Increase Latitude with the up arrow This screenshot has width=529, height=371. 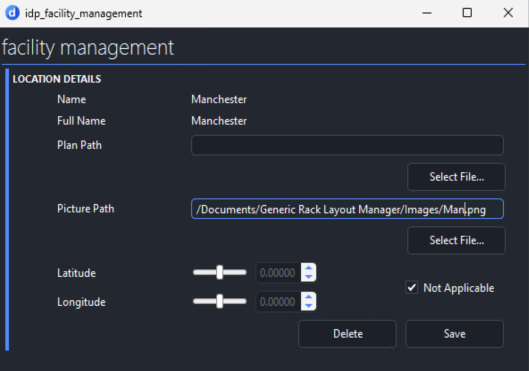point(308,268)
